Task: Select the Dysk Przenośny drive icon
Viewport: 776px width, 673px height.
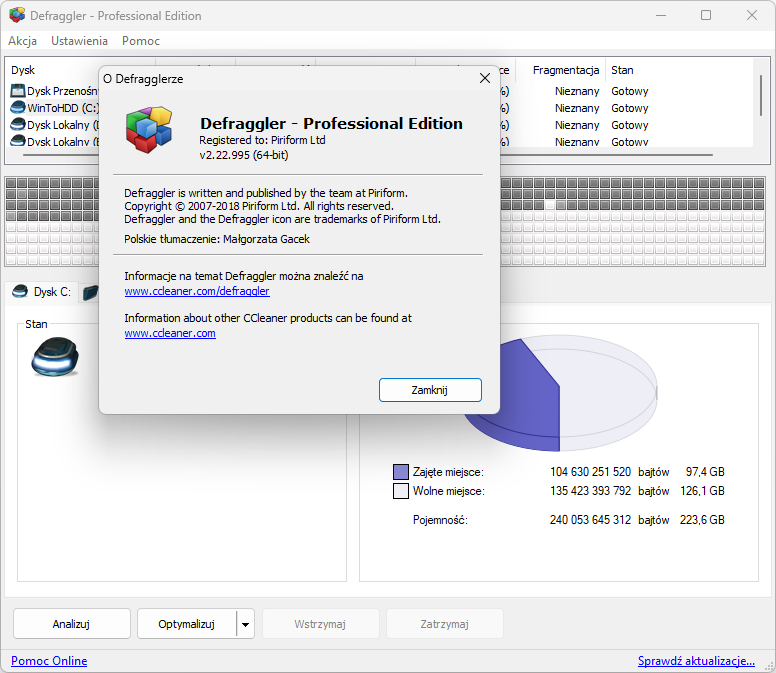Action: point(18,91)
